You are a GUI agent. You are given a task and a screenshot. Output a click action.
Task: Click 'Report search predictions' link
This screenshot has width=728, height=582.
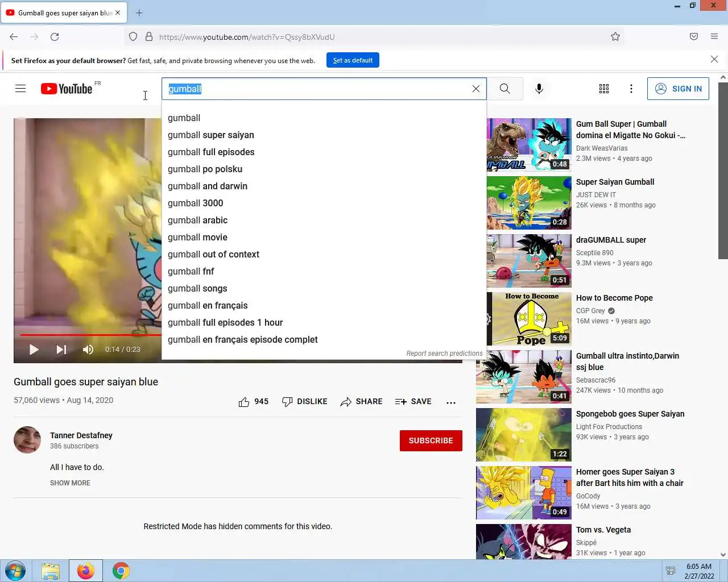(x=444, y=354)
